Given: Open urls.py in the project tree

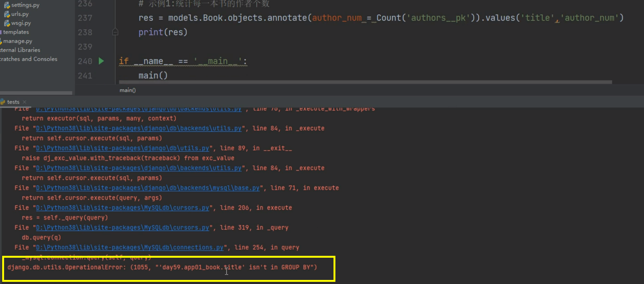Looking at the screenshot, I should 20,14.
